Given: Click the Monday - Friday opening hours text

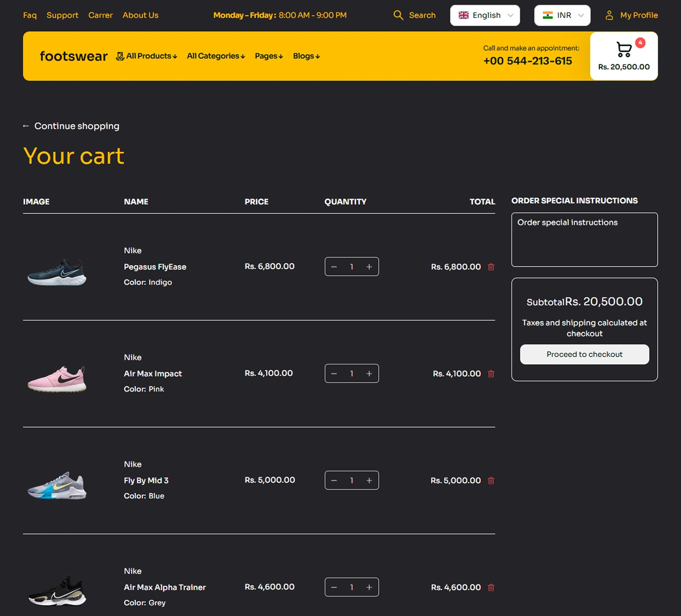Looking at the screenshot, I should point(280,15).
